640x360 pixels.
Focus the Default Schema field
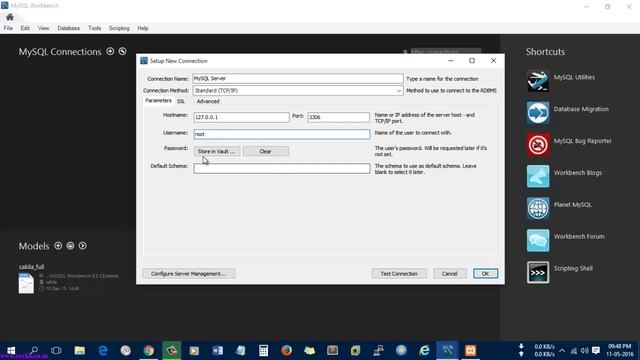click(282, 168)
